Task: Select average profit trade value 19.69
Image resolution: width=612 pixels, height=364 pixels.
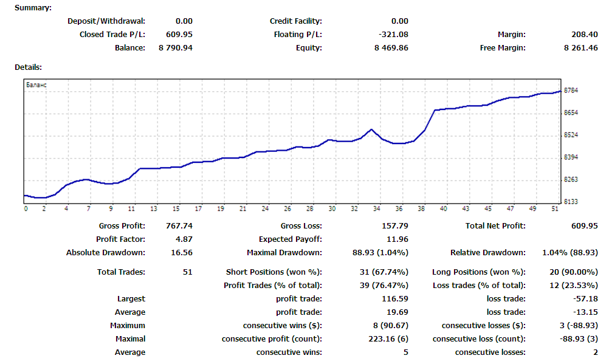Action: pos(397,312)
